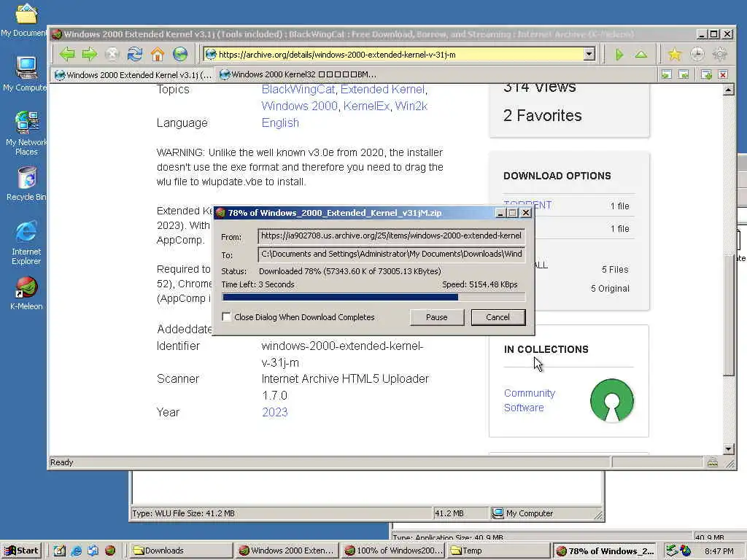Open a new tab with the plus icon
This screenshot has height=560, width=747.
pos(706,74)
